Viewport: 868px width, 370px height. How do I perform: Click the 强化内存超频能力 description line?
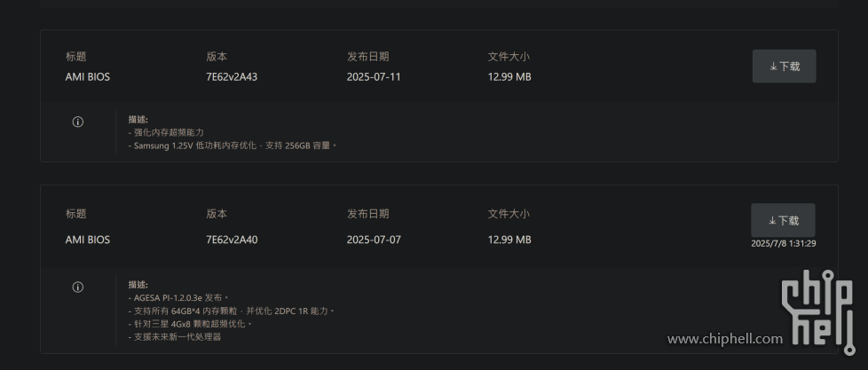point(169,132)
